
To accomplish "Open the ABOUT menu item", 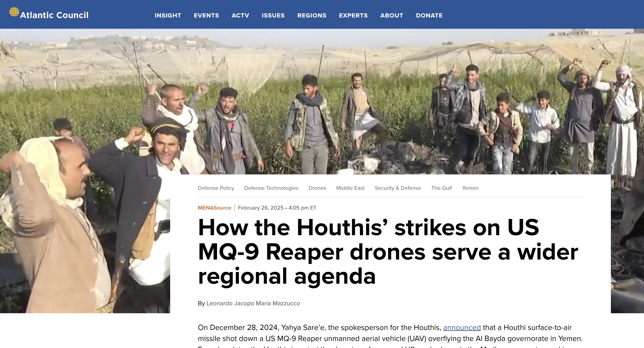I will click(392, 15).
